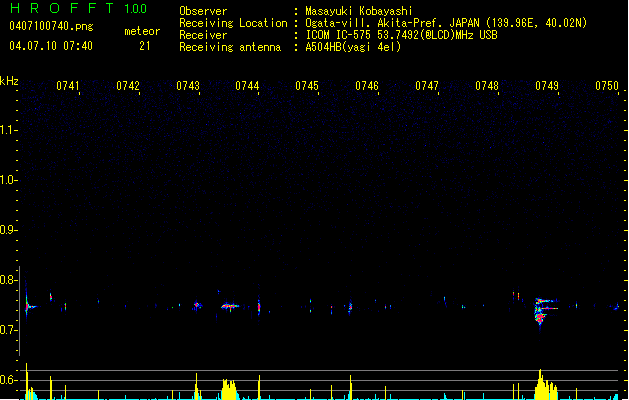This screenshot has width=629, height=400.
Task: Click the 0.8 kHz axis label
Action: tap(8, 280)
